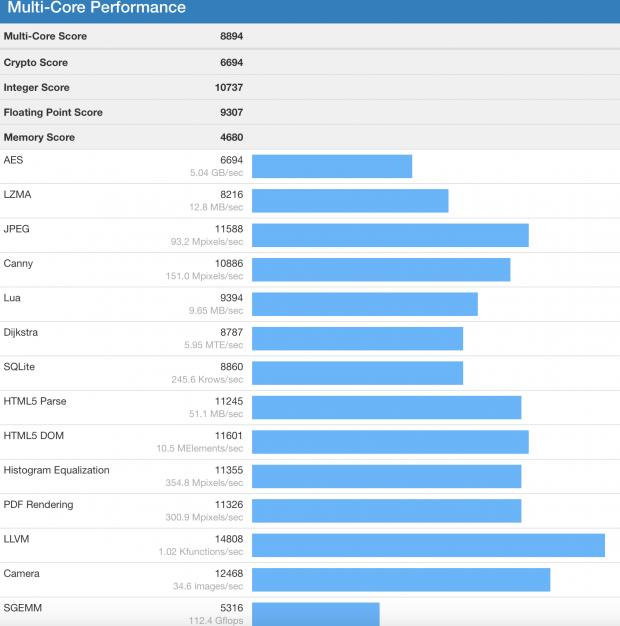This screenshot has width=620, height=626.
Task: Click the SGEMM result bar
Action: point(315,613)
